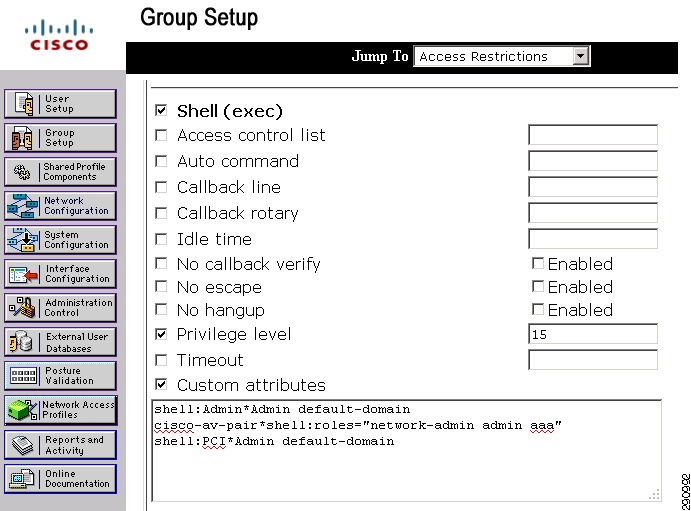Select Interface Configuration icon
The image size is (691, 511).
pyautogui.click(x=23, y=274)
